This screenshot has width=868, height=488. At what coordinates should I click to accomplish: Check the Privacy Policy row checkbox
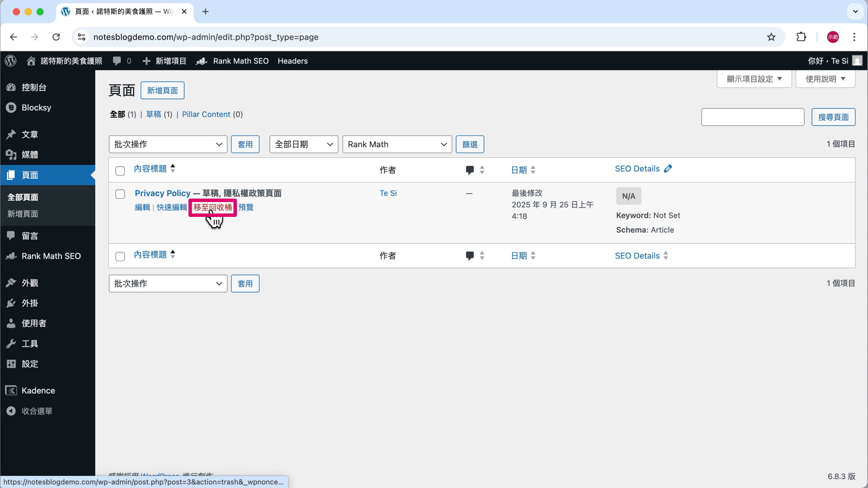(120, 194)
